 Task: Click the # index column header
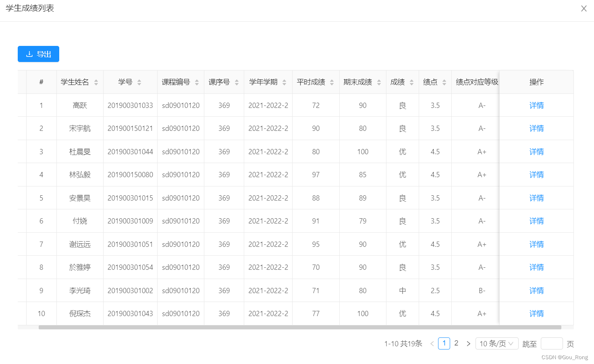[41, 82]
